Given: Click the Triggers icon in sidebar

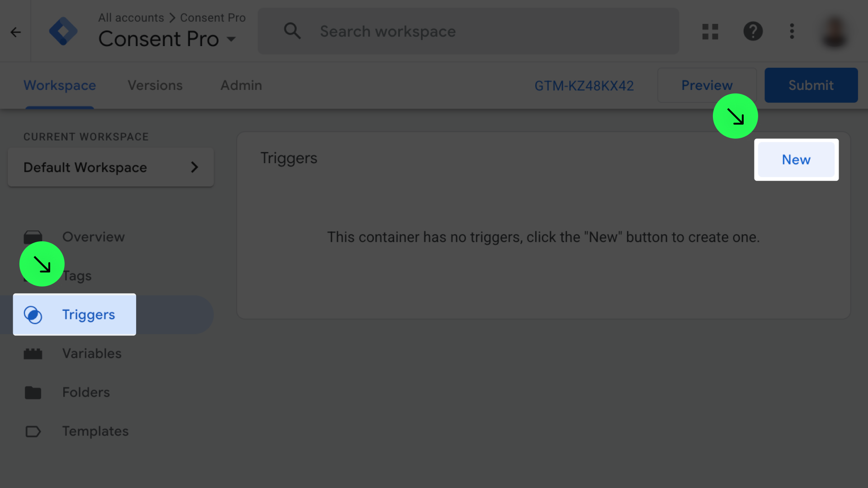Looking at the screenshot, I should [x=33, y=315].
